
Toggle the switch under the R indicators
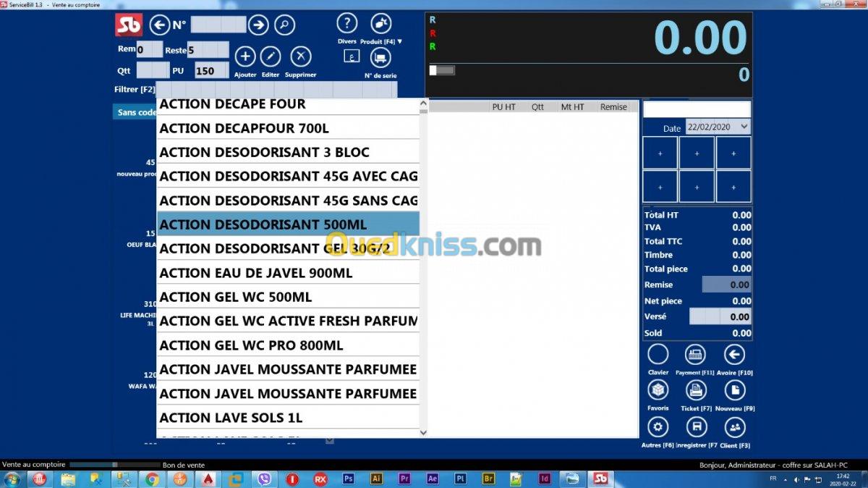(442, 70)
